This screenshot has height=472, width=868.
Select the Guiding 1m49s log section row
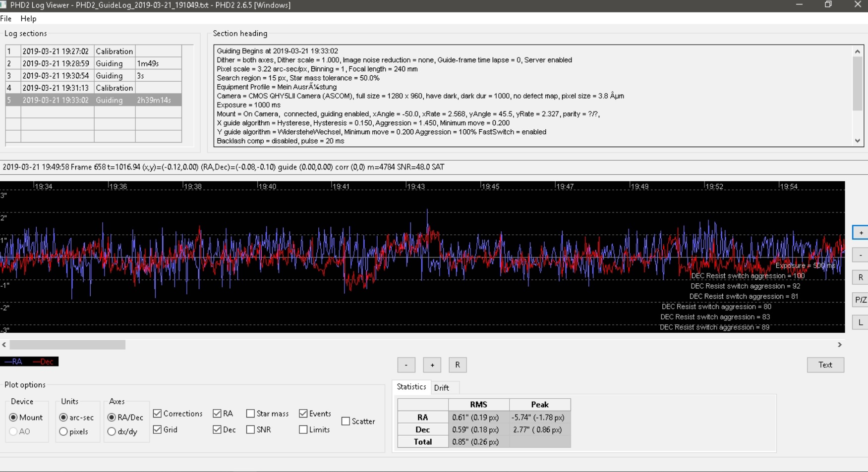click(94, 63)
